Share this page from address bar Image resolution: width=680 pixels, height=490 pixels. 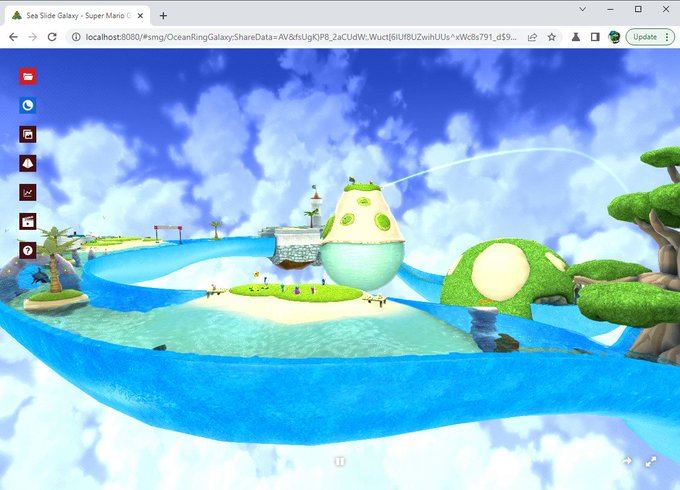coord(532,37)
